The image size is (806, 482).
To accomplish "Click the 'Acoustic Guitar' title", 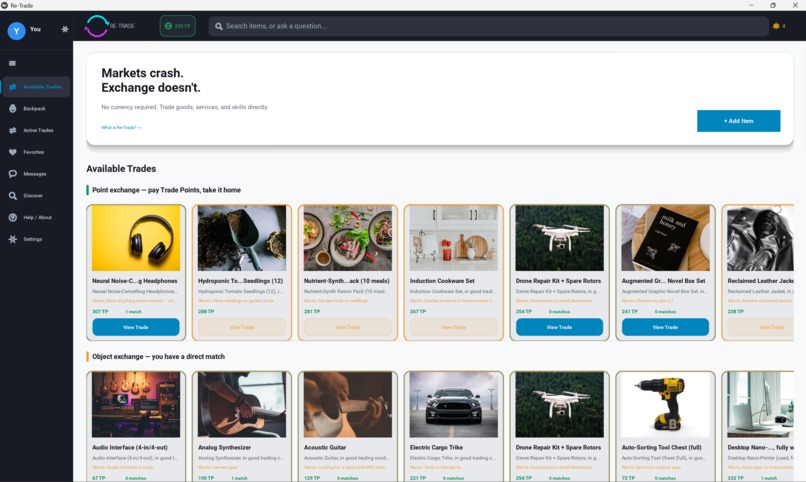I will (325, 448).
